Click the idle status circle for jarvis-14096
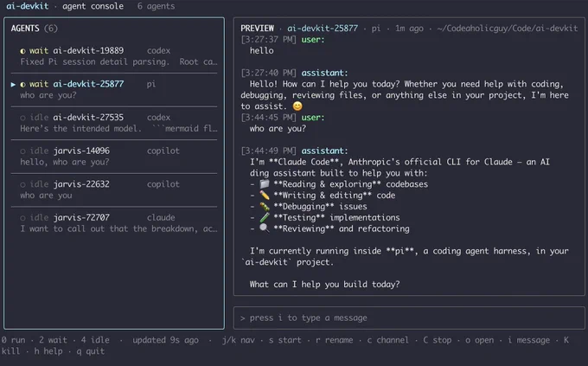588x366 pixels. pyautogui.click(x=22, y=151)
